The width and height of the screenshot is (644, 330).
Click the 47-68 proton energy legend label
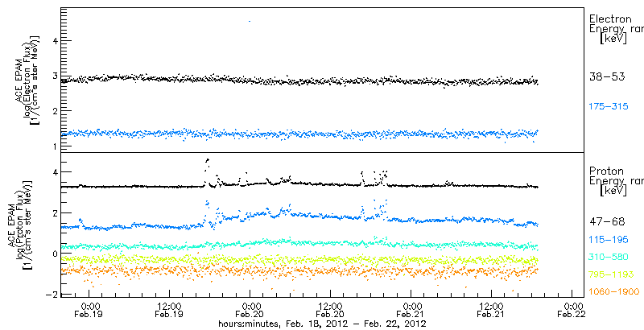[607, 222]
